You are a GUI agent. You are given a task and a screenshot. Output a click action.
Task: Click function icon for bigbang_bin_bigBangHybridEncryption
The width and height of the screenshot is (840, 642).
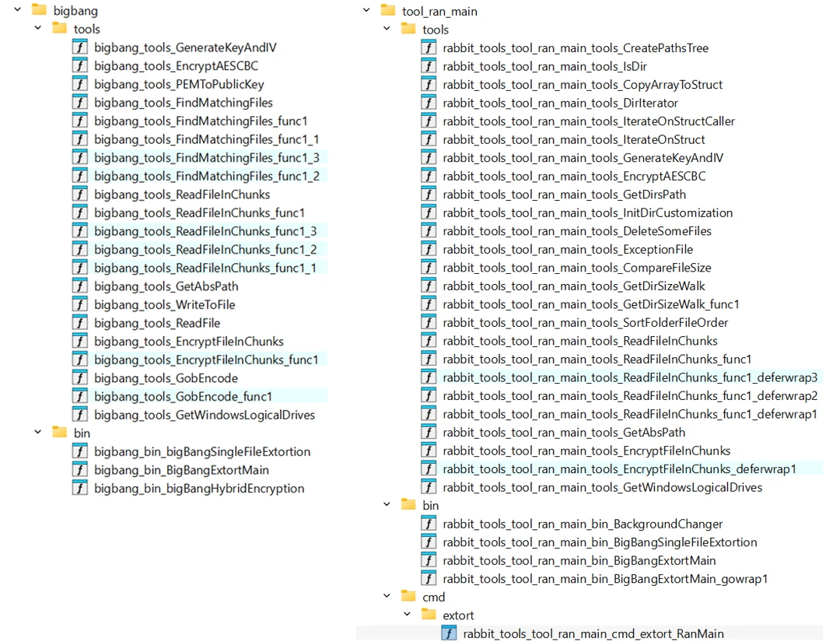(80, 488)
